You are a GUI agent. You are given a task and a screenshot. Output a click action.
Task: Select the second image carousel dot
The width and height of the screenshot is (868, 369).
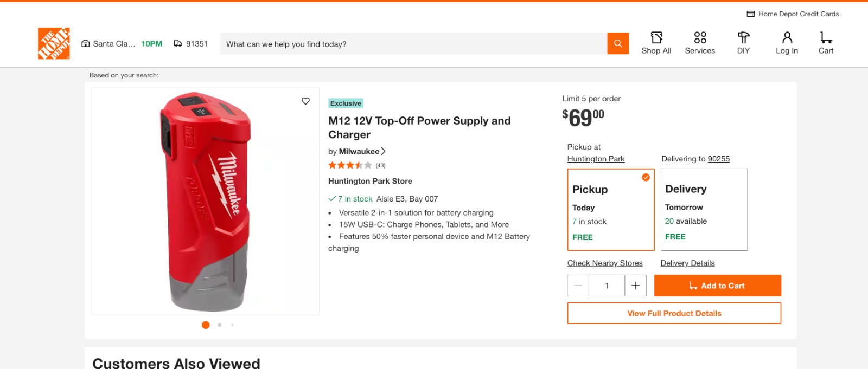pyautogui.click(x=219, y=325)
